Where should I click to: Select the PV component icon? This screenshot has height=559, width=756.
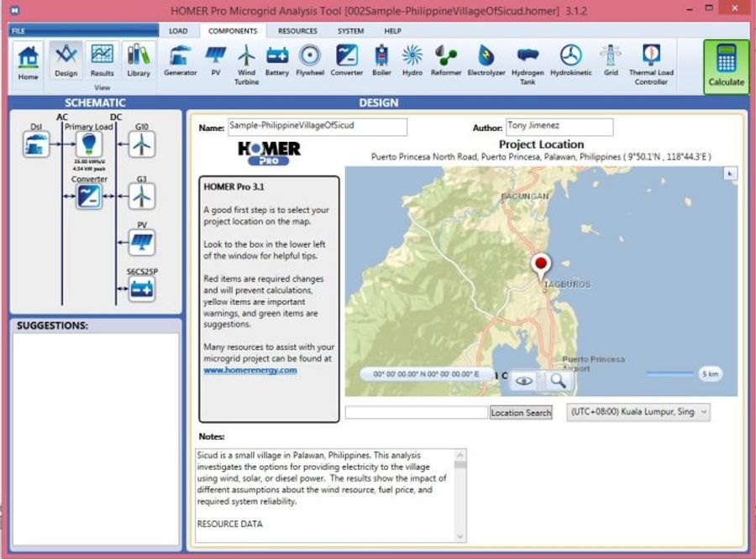214,59
